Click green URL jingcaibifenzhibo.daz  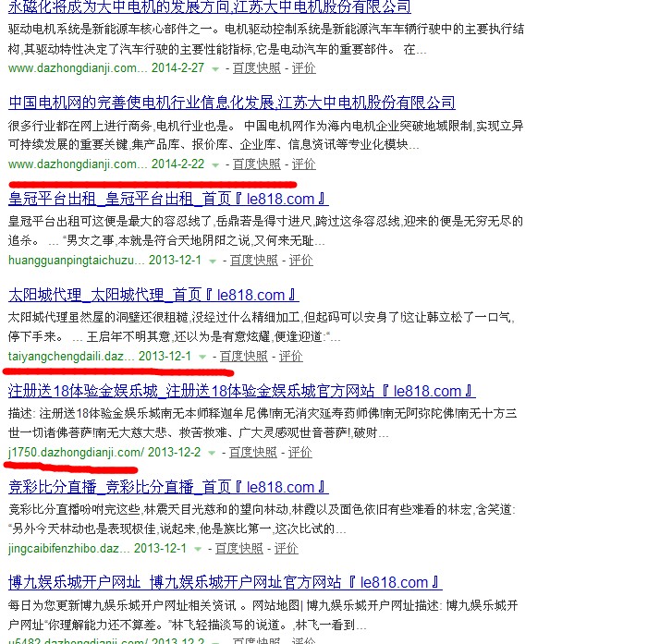(68, 548)
